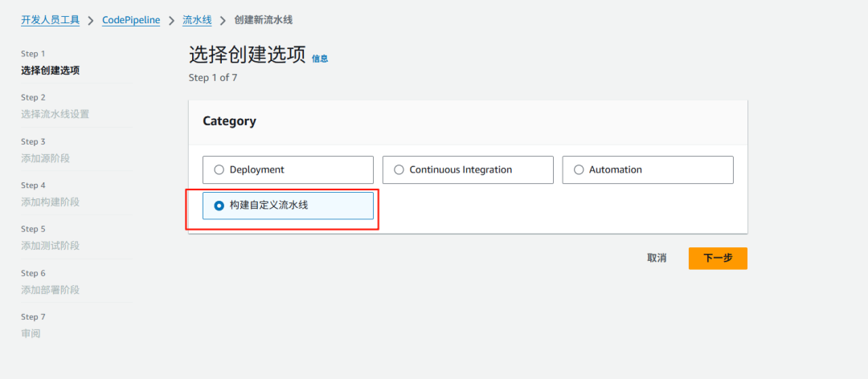Click the 创建新流水线 breadcrumb text
Screen dimensions: 868x379
coord(264,20)
